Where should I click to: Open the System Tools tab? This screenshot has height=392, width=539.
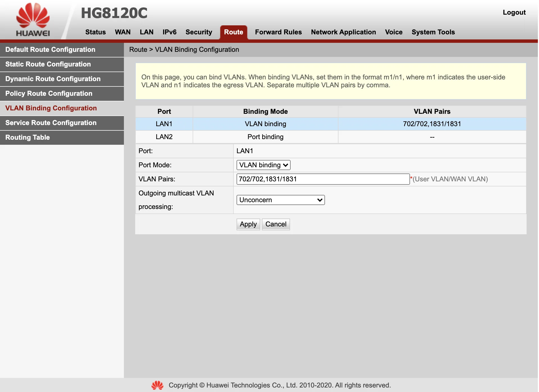pos(433,32)
